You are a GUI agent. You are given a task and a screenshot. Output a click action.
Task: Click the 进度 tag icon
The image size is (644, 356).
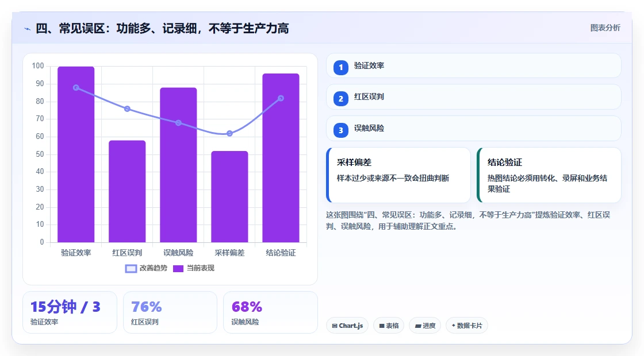pyautogui.click(x=417, y=326)
